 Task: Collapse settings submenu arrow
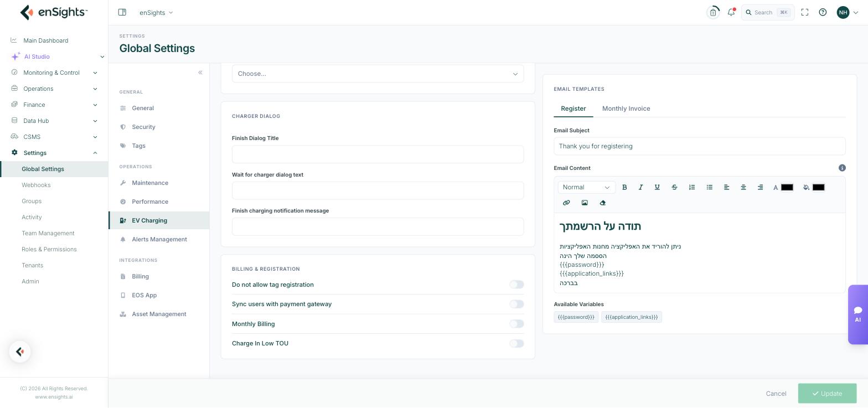(95, 153)
